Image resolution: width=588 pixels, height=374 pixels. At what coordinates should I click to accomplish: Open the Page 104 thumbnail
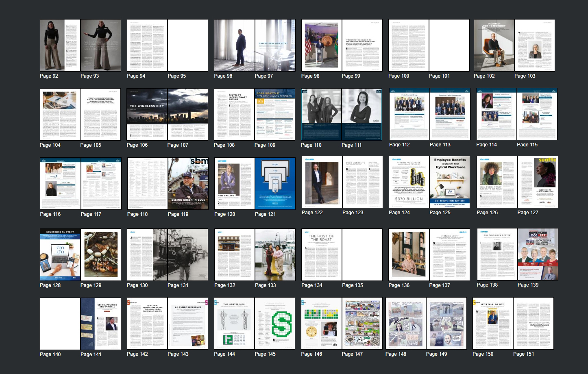(60, 115)
